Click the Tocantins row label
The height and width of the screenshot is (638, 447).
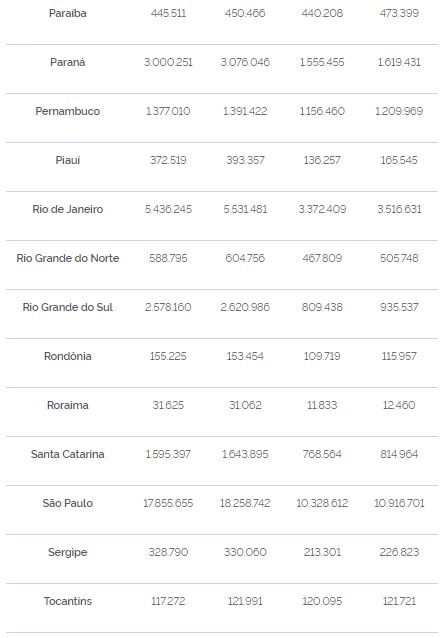pos(68,601)
